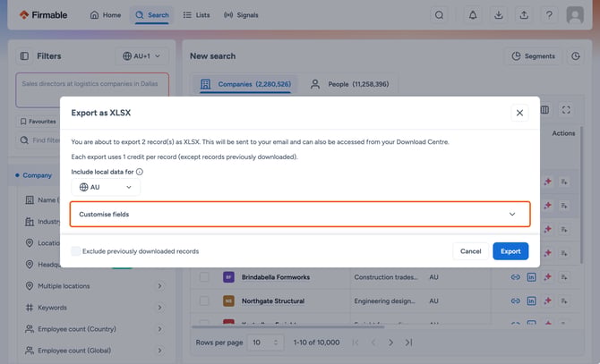Screen dimensions: 600x364
Task: Add Northgate Structural to a list icon
Action: pos(564,301)
